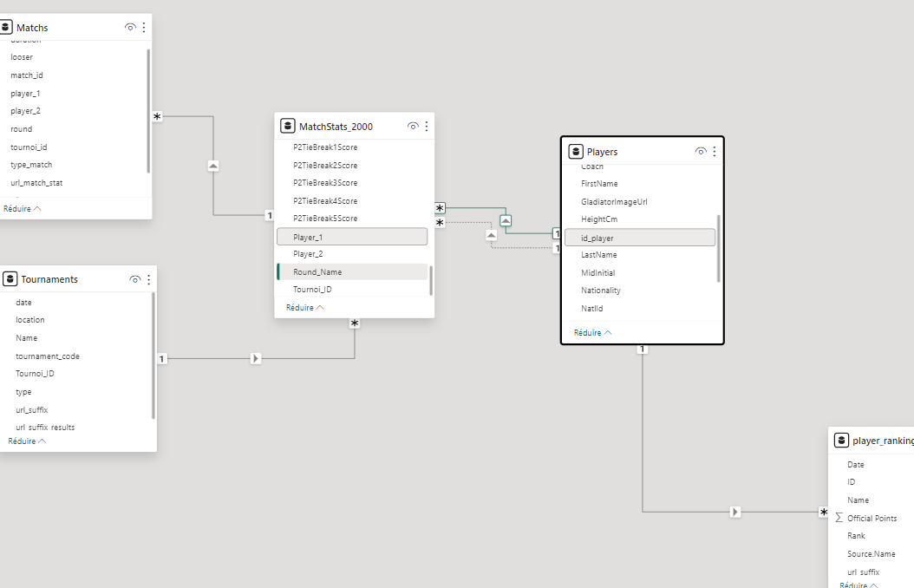Screen dimensions: 914x588
Task: Click the inactive dotted relationship direction arrow
Action: point(492,235)
